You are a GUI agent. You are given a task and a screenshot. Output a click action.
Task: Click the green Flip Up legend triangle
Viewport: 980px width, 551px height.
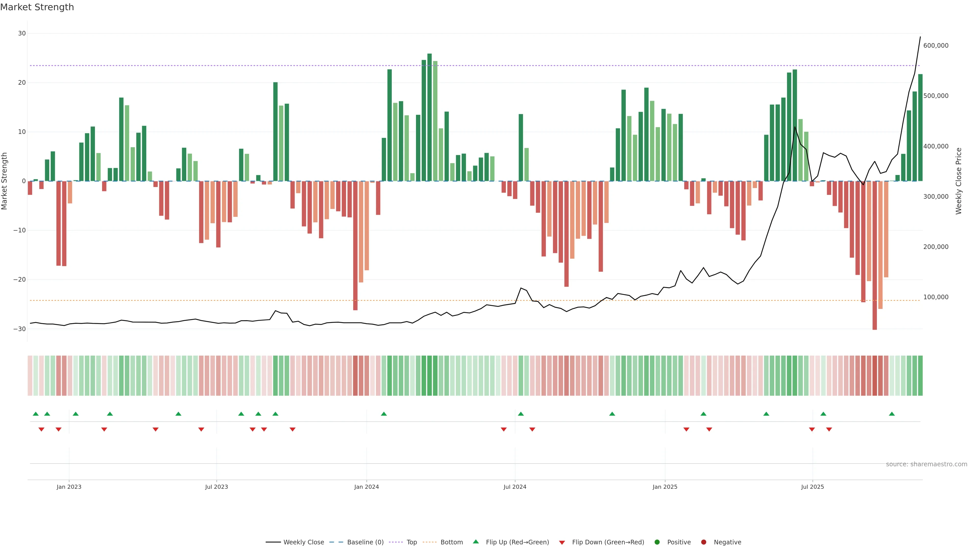475,542
